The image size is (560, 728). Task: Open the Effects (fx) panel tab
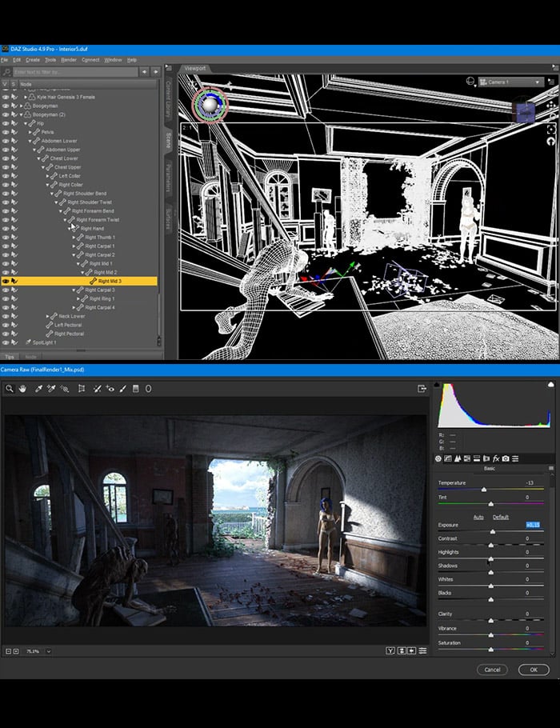[x=495, y=458]
